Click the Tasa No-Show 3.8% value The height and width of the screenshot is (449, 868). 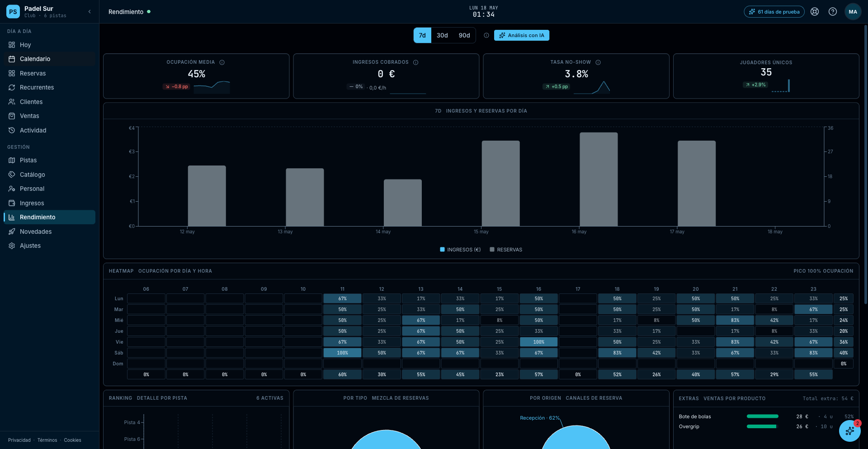(x=576, y=74)
